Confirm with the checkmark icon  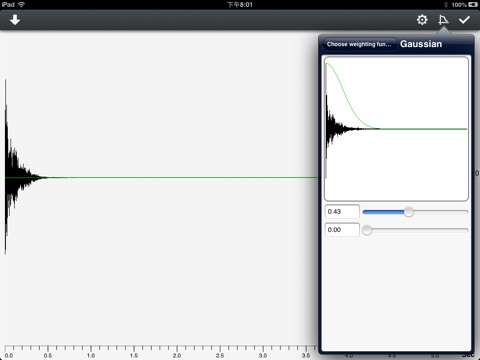464,20
